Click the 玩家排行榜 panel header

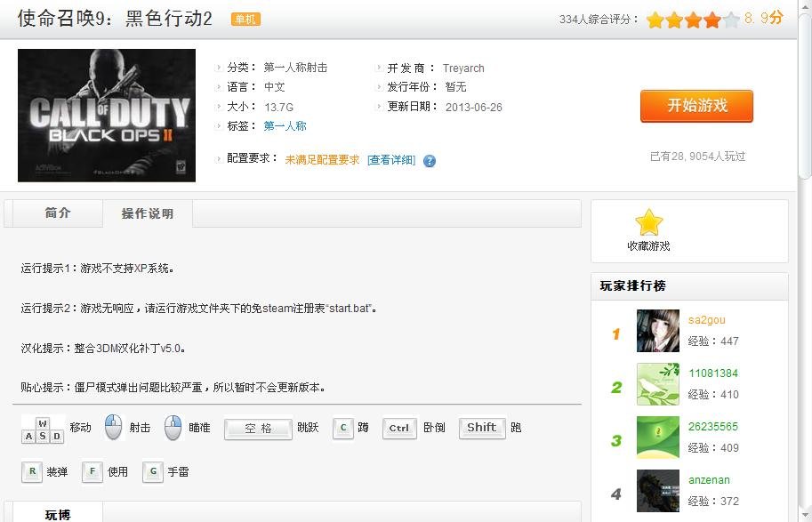690,285
